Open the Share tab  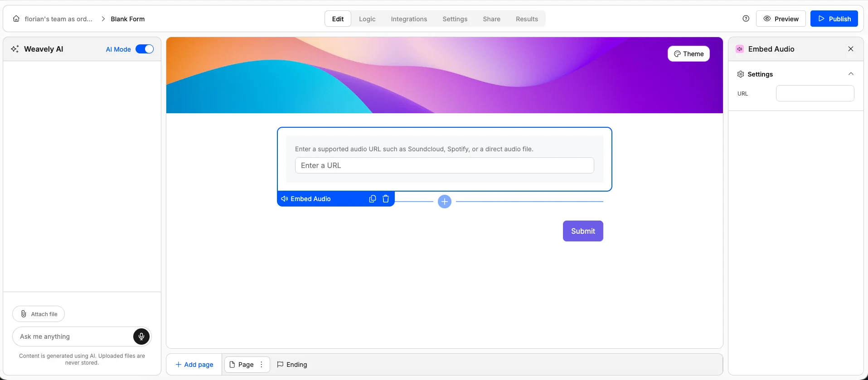point(491,19)
